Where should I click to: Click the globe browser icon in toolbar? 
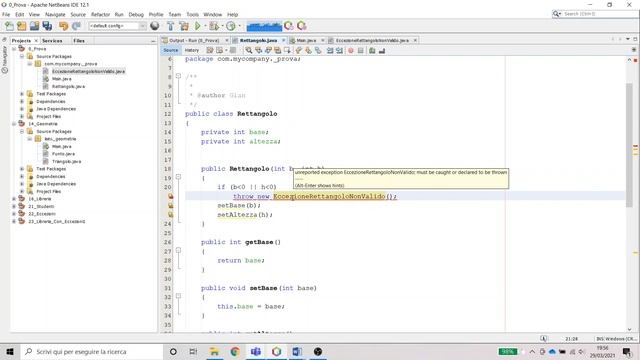(x=155, y=26)
